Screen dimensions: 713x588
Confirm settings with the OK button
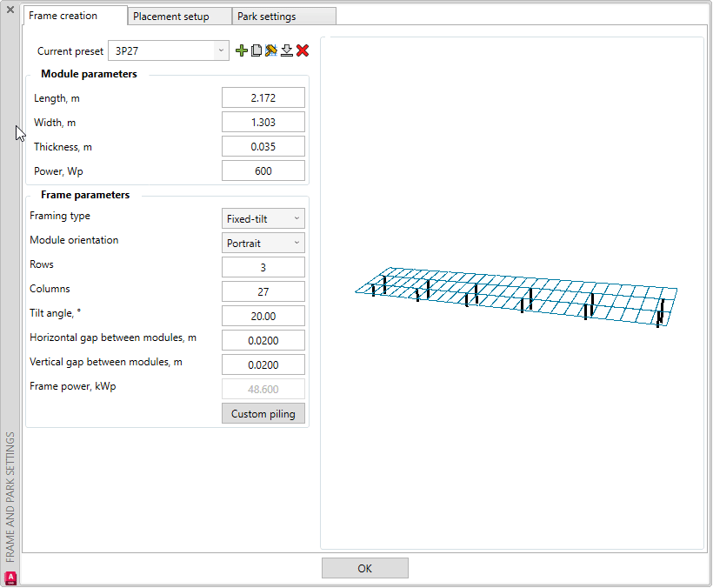tap(364, 567)
